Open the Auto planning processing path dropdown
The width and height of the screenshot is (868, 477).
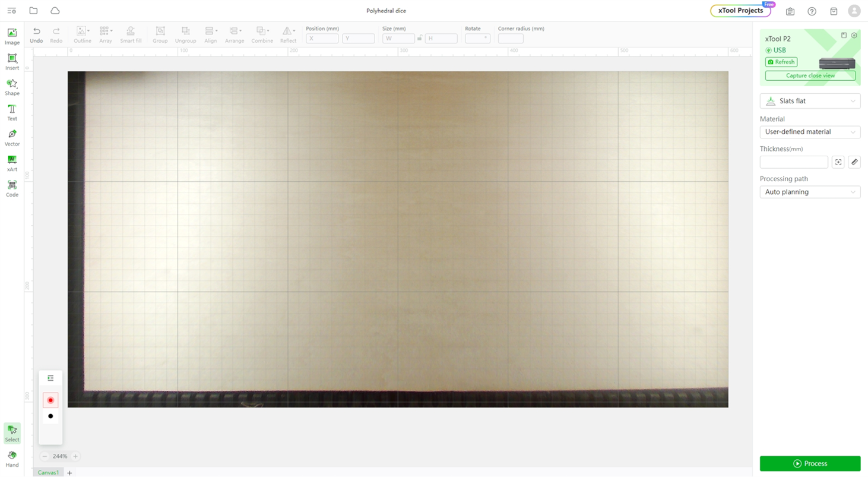(x=810, y=192)
